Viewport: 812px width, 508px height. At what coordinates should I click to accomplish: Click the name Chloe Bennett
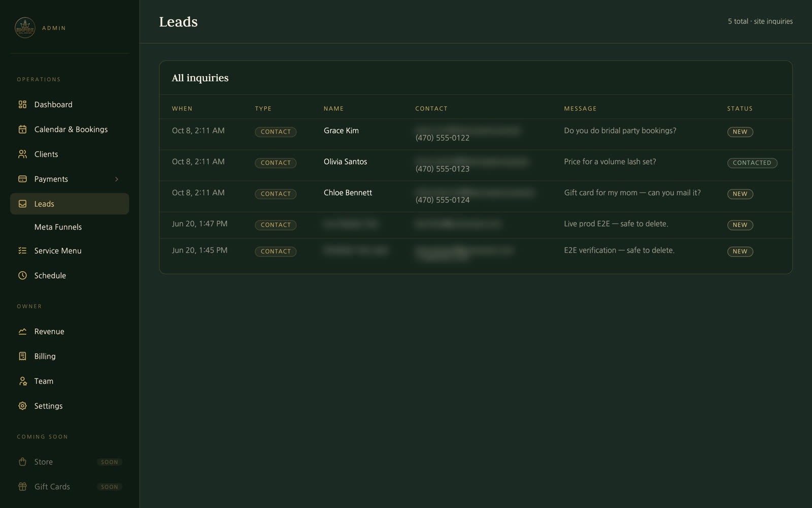click(348, 193)
